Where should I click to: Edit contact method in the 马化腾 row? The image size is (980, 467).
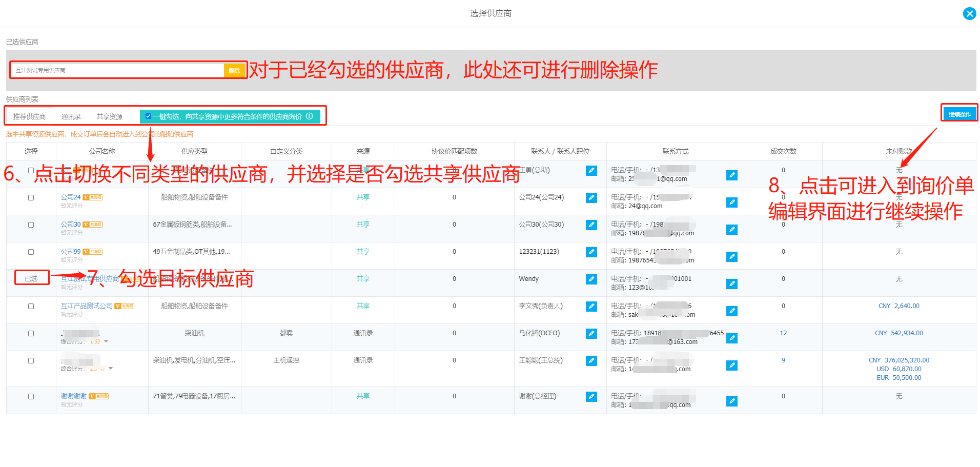pyautogui.click(x=732, y=338)
